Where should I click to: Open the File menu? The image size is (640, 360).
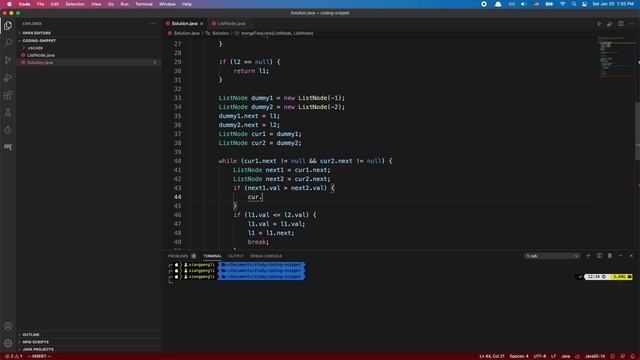point(40,4)
